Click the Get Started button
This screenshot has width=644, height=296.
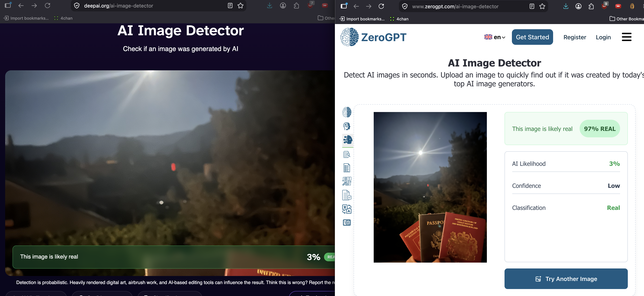(x=532, y=37)
